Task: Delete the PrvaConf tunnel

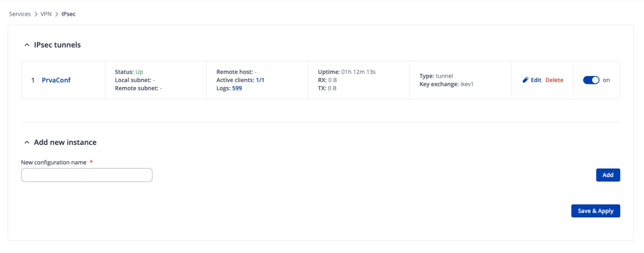Action: 554,80
